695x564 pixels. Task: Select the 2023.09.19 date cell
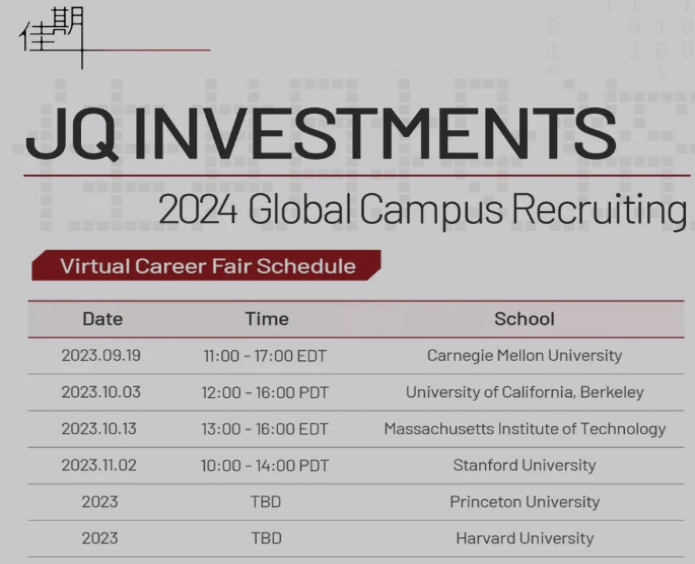101,356
